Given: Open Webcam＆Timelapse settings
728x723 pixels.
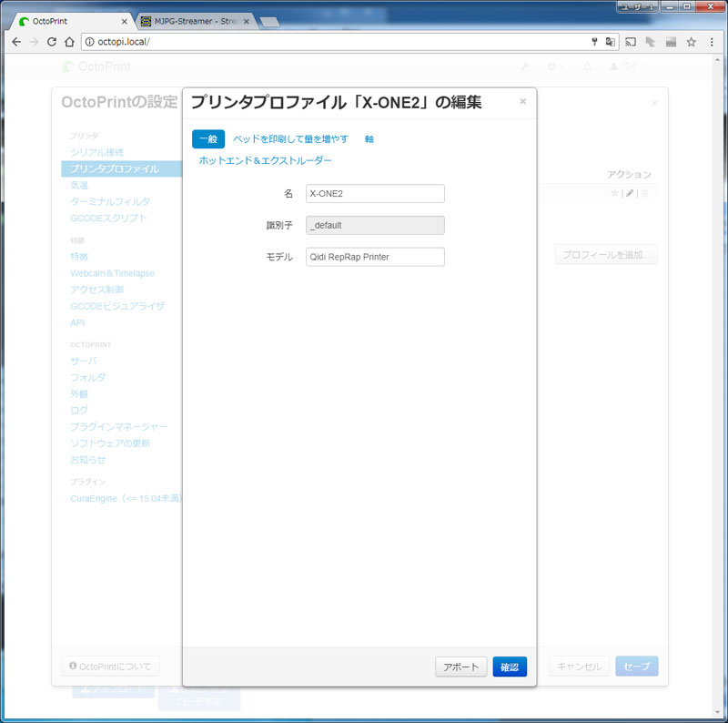Looking at the screenshot, I should coord(112,273).
